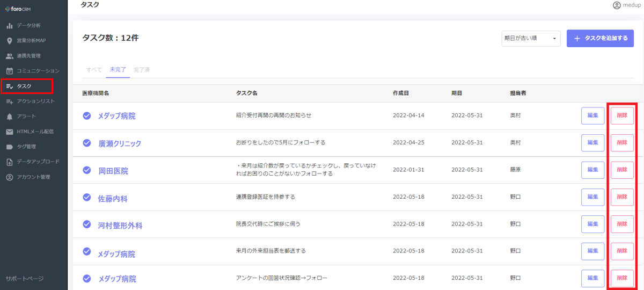Click the タスクを追加する button

600,38
